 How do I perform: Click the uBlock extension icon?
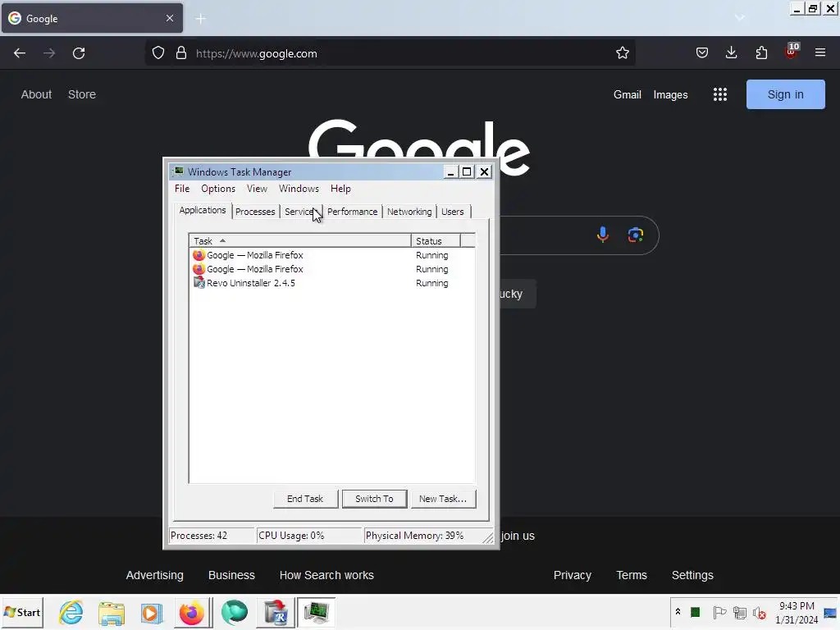coord(792,52)
